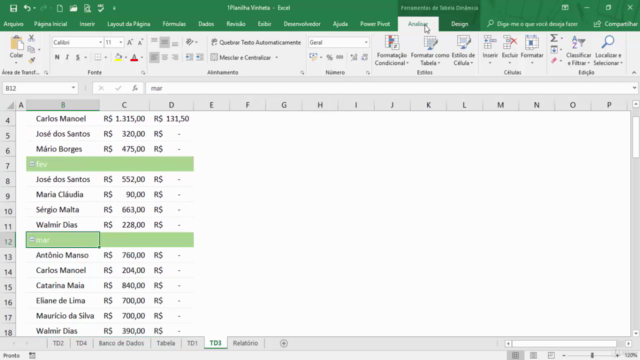Switch to Dados ribbon tab
Image resolution: width=640 pixels, height=360 pixels.
tap(206, 24)
